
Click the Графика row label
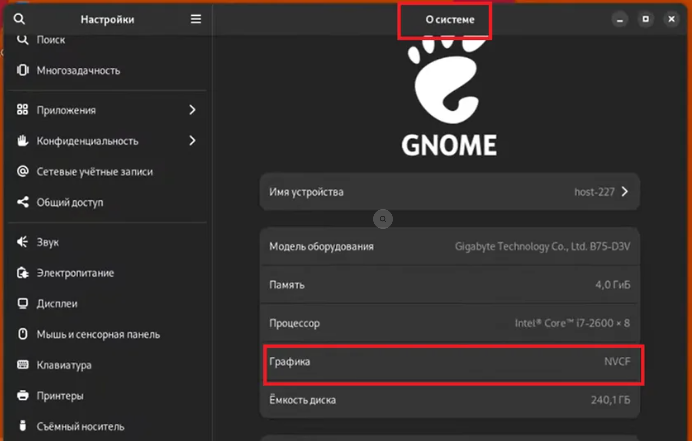tap(290, 362)
